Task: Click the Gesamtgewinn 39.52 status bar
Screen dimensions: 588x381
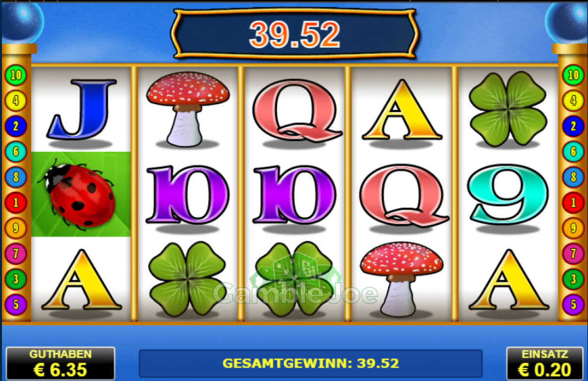Action: 310,363
